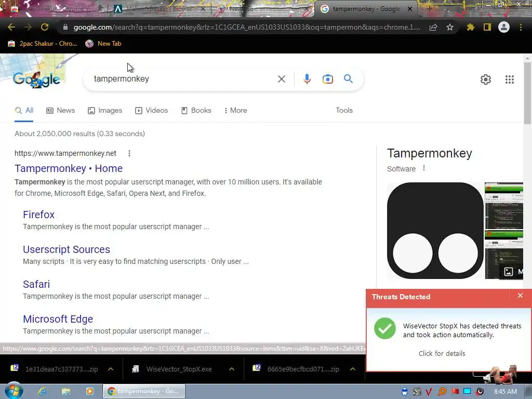Click the blue monitor tray icon
The height and width of the screenshot is (399, 532).
coord(467,392)
